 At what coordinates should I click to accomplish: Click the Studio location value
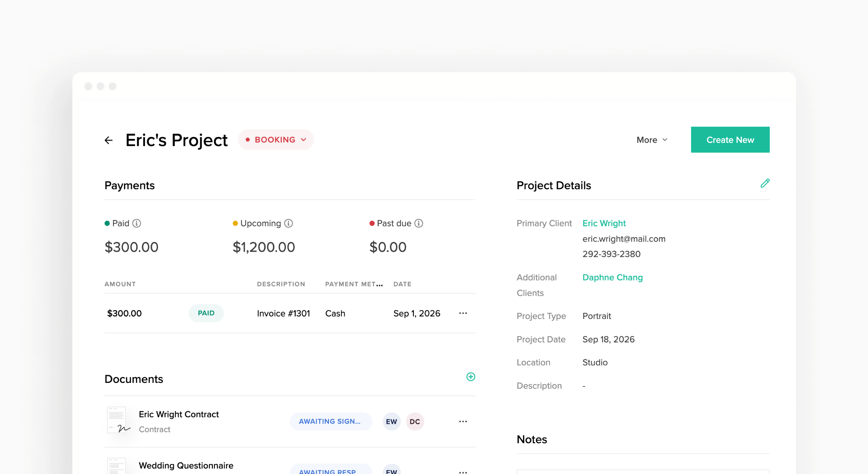595,362
